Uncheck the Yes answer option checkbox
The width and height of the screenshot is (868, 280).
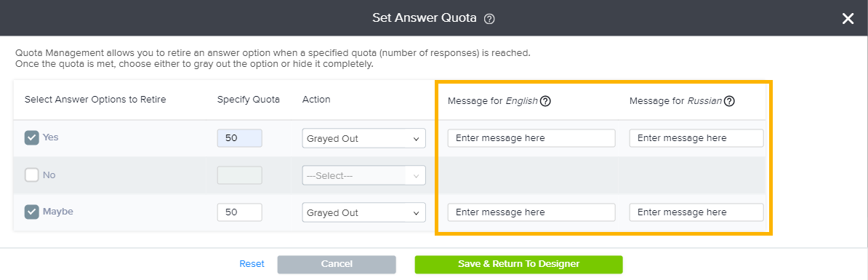(x=31, y=137)
